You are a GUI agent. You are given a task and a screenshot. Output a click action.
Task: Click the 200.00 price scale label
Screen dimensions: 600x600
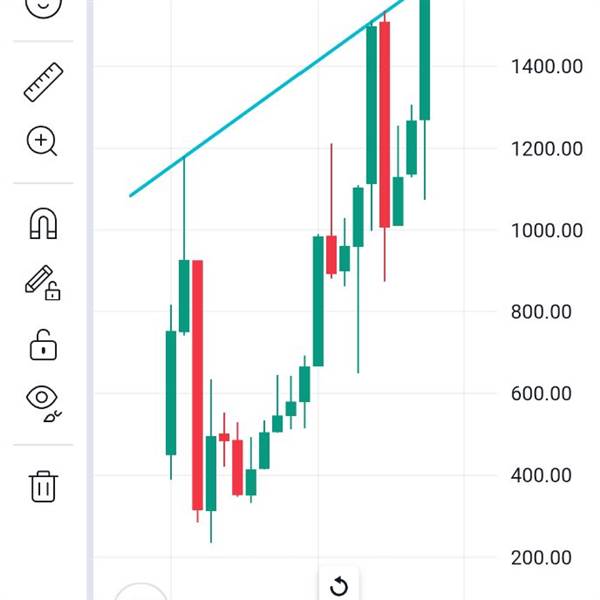click(541, 558)
